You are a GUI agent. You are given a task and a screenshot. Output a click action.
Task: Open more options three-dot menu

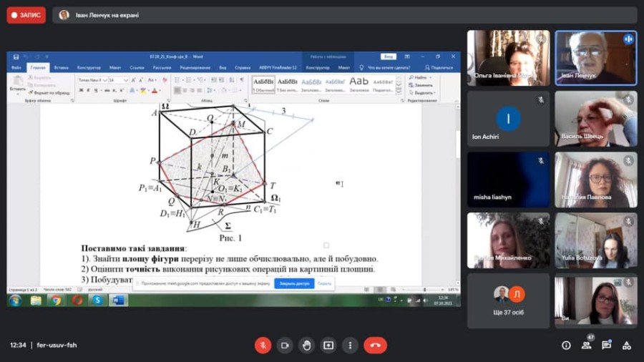[350, 345]
